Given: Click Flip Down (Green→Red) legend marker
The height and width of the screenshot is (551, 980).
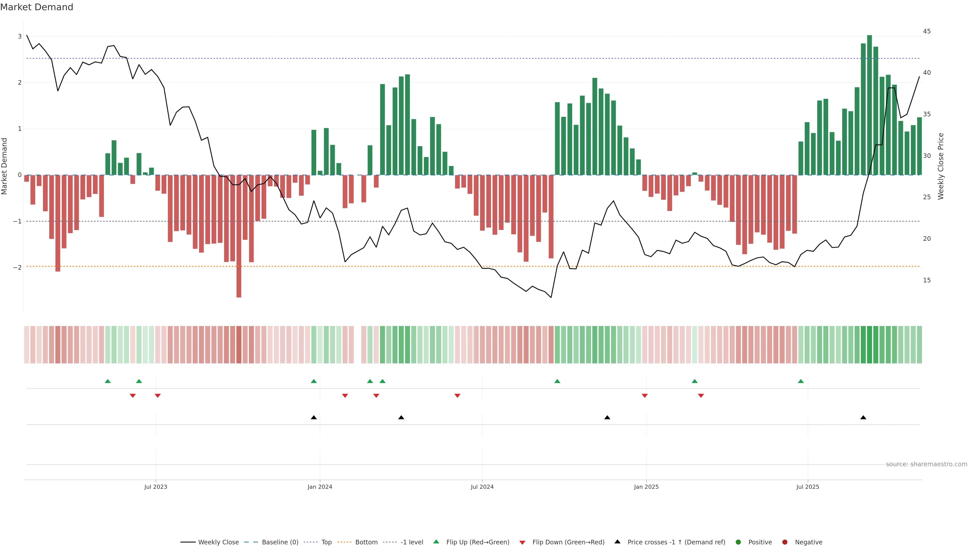Looking at the screenshot, I should click(x=522, y=543).
